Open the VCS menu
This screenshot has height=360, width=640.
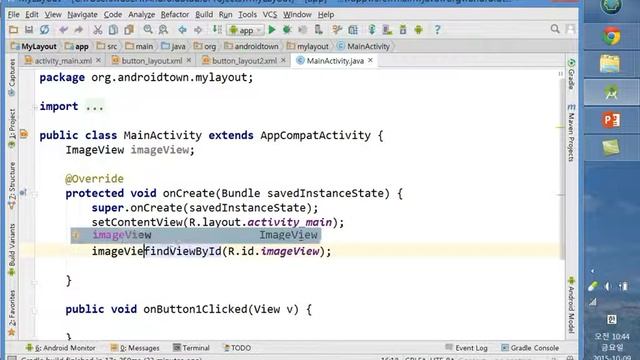pyautogui.click(x=270, y=14)
